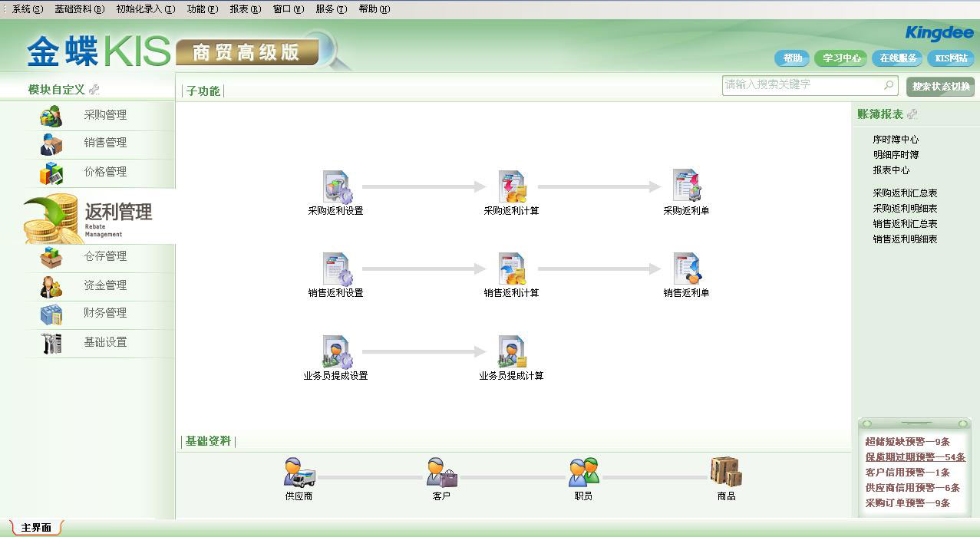Open 超储短缺预警—9条 alert
Screen dimensions: 980x537
pos(907,442)
